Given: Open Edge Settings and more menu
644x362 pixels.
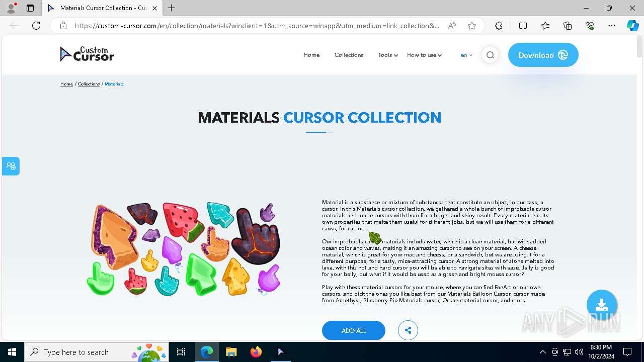Looking at the screenshot, I should click(x=612, y=26).
